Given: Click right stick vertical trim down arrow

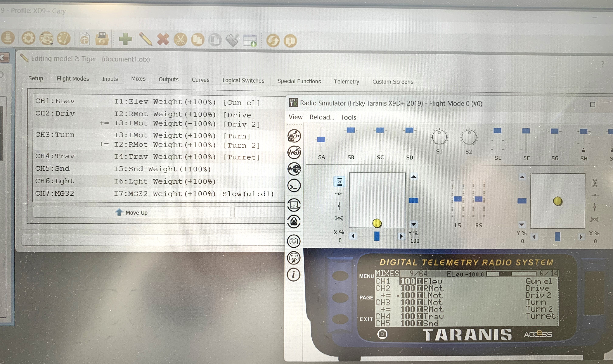Looking at the screenshot, I should (522, 225).
